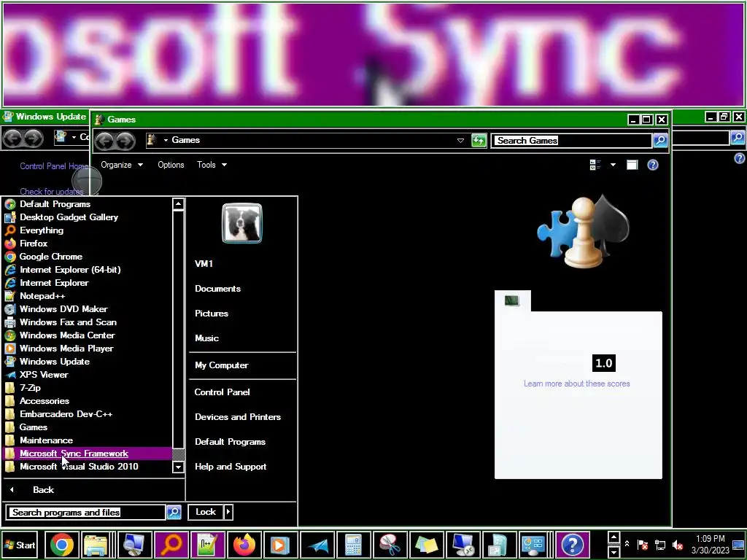Expand the Tools dropdown in Games

coord(212,165)
